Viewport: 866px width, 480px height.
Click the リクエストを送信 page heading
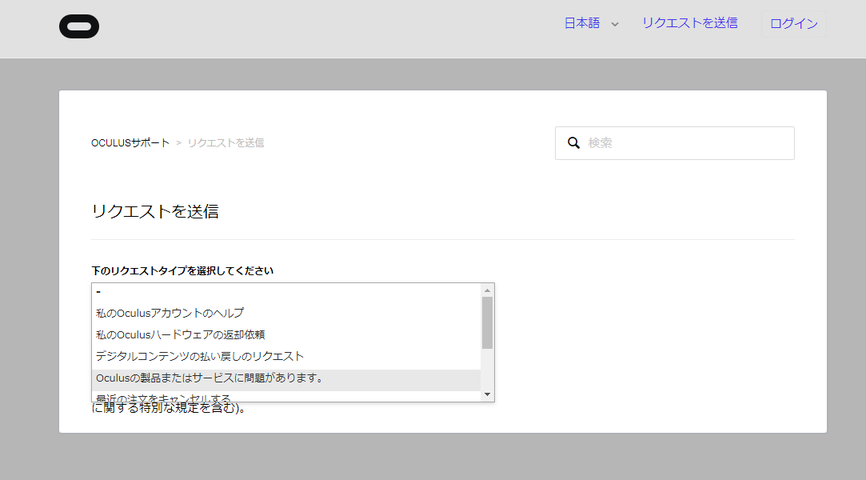[x=155, y=212]
